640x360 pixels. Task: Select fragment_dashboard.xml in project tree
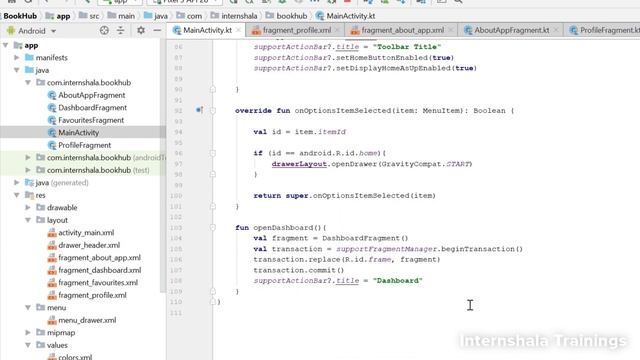click(x=94, y=270)
